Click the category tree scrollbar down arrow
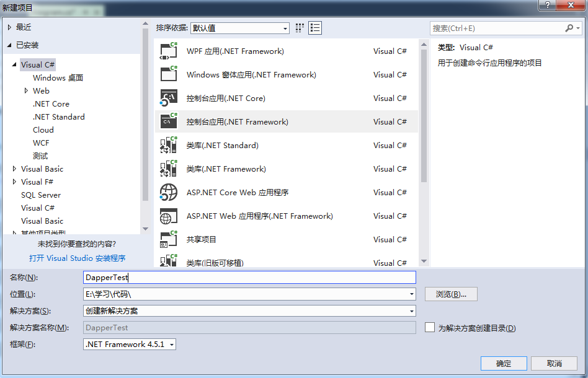This screenshot has width=588, height=378. tap(146, 229)
